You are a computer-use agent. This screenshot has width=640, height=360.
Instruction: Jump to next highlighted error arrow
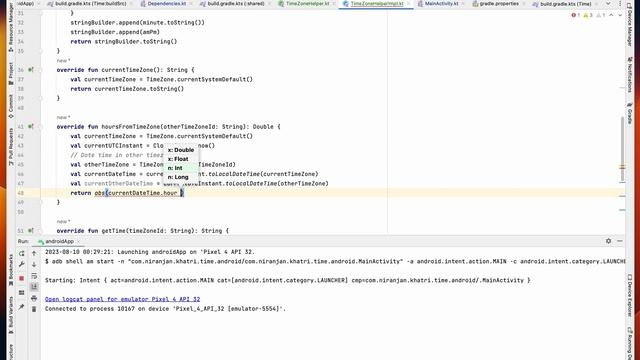point(620,15)
